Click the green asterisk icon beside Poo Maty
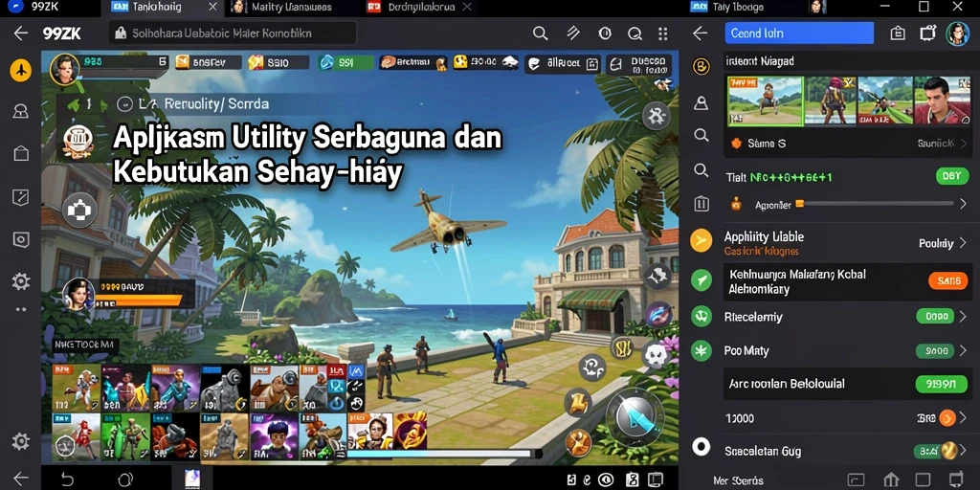The height and width of the screenshot is (490, 980). pos(702,350)
